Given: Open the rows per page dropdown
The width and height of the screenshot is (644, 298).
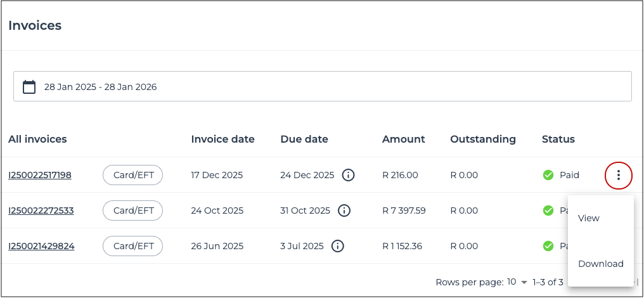Looking at the screenshot, I should click(x=517, y=282).
